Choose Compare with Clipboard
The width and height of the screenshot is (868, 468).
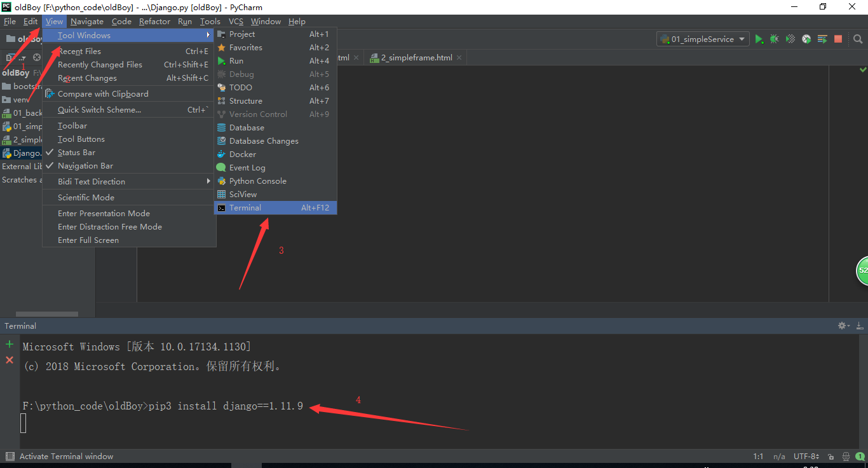pyautogui.click(x=129, y=94)
